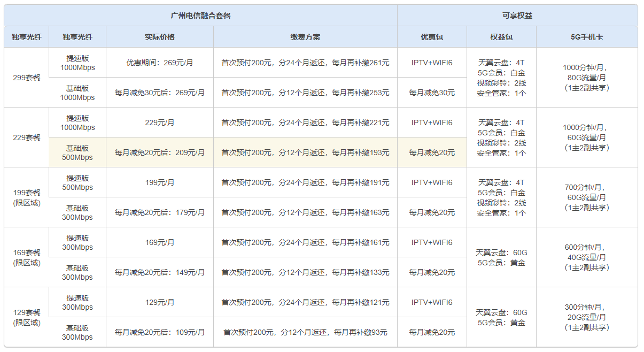The image size is (644, 352).
Task: Click 600分钟/月, 40G流量/月 phone card cell
Action: coord(587,257)
